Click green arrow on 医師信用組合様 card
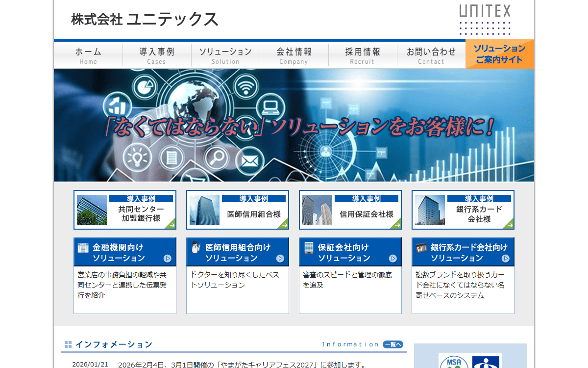This screenshot has width=588, height=368. pos(284,225)
